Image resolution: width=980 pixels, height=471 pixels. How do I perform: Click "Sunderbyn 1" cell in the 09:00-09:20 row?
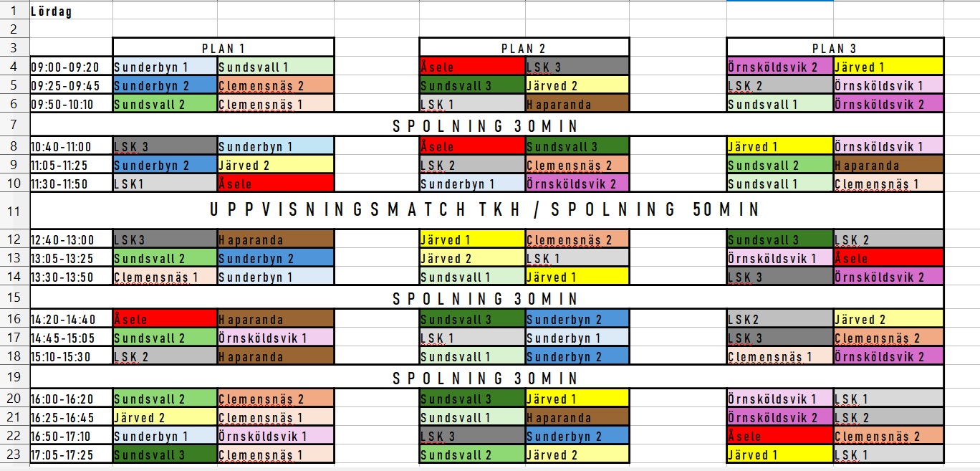(165, 67)
